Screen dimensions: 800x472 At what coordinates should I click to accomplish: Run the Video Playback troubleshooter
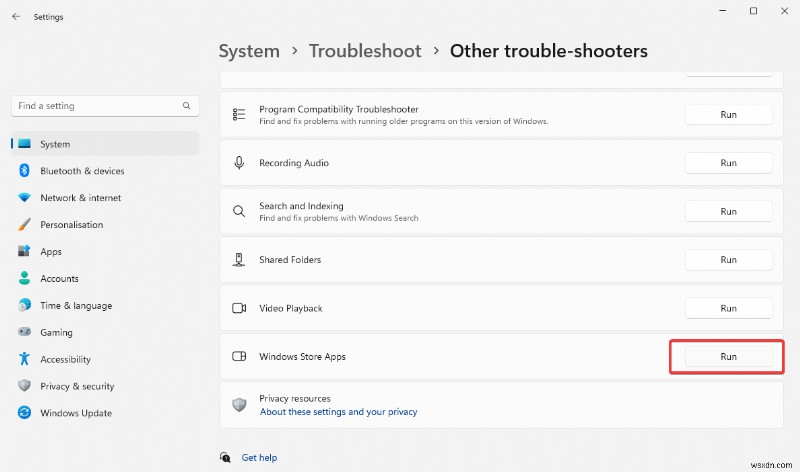(729, 308)
